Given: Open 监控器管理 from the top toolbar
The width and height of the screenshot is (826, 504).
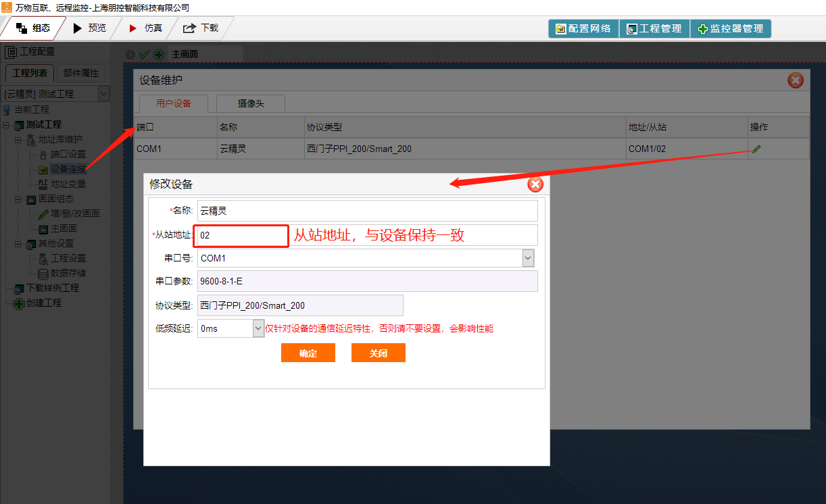Looking at the screenshot, I should (730, 28).
